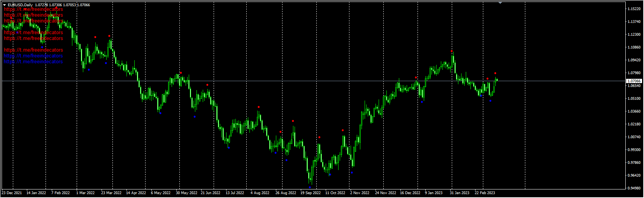The image size is (644, 198).
Task: Click the chart shift triangle marker at top
Action: click(x=500, y=3)
